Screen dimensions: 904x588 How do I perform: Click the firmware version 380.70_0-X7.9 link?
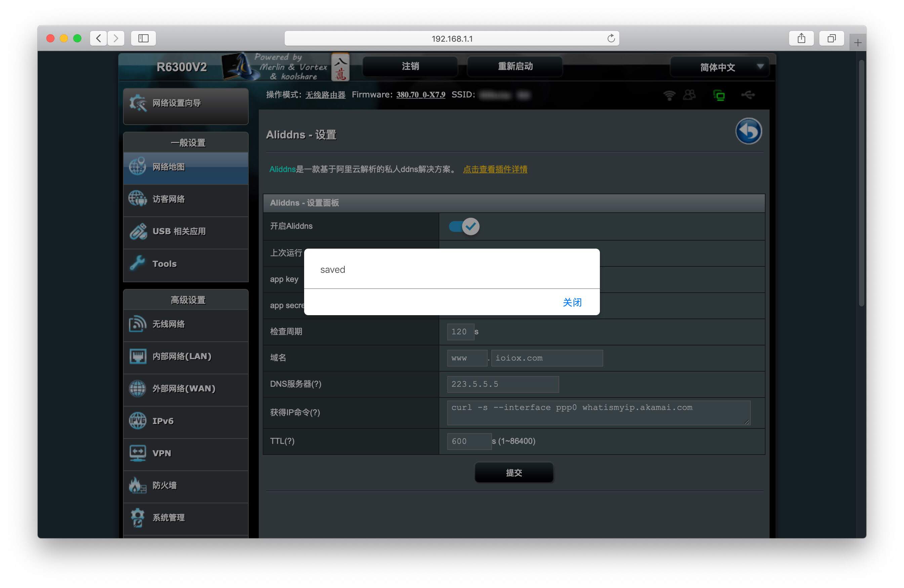(420, 94)
